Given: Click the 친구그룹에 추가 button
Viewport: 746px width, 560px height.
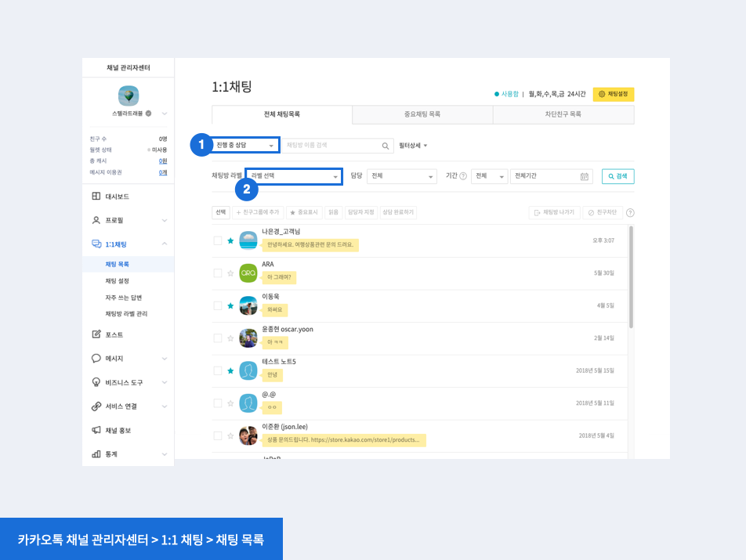Looking at the screenshot, I should click(x=258, y=212).
